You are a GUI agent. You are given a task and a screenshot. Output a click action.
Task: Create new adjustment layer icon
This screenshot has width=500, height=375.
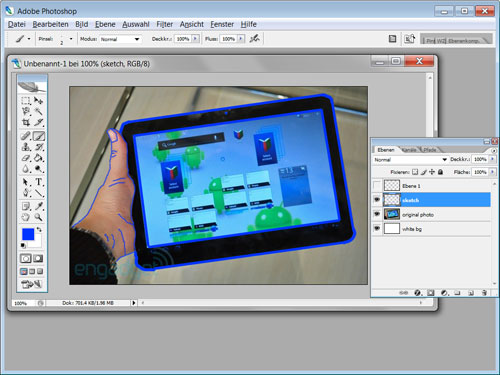coord(444,293)
